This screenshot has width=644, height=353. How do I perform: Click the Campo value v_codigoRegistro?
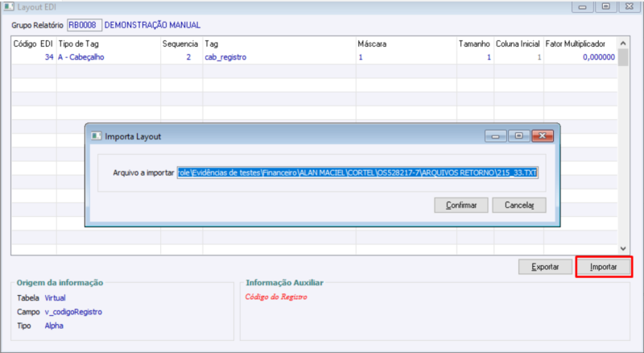point(73,312)
